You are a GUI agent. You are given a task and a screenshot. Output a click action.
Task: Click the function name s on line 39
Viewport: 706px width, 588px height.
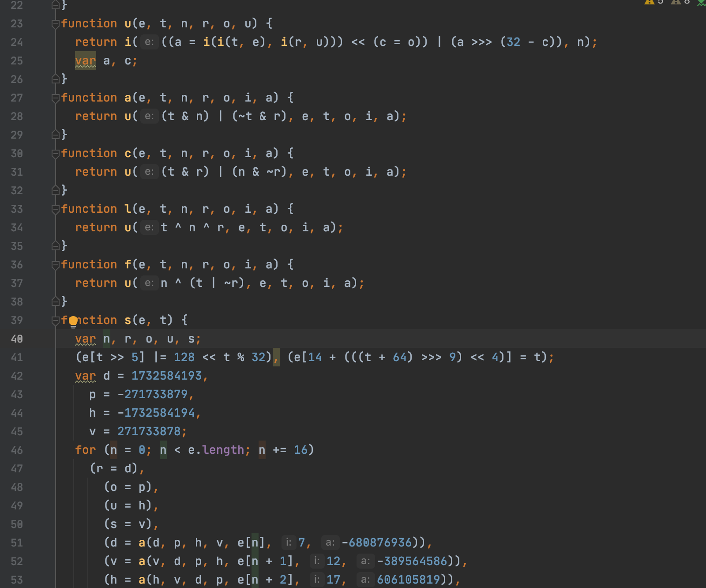[x=128, y=320]
